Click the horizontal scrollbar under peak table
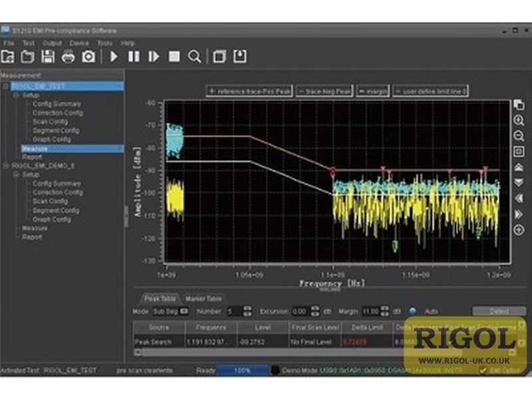Viewport: 532px width, 399px height. (x=271, y=352)
